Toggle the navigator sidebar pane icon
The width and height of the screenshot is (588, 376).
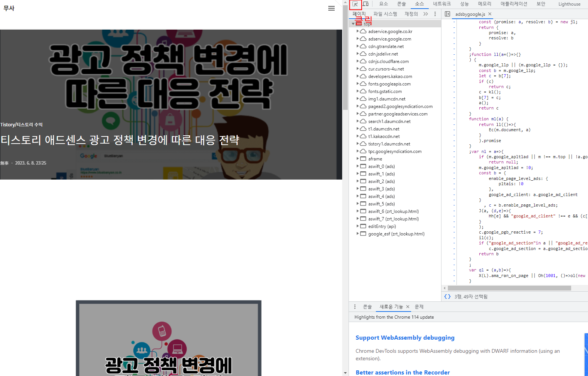tap(447, 14)
